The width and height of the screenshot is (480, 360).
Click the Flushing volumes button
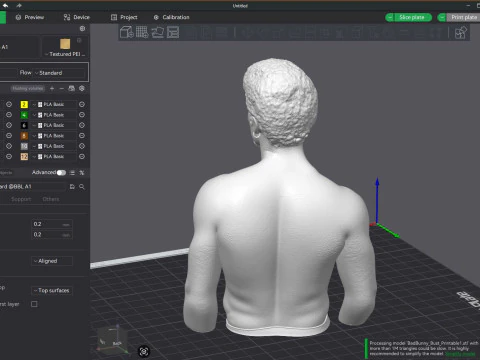[x=28, y=88]
